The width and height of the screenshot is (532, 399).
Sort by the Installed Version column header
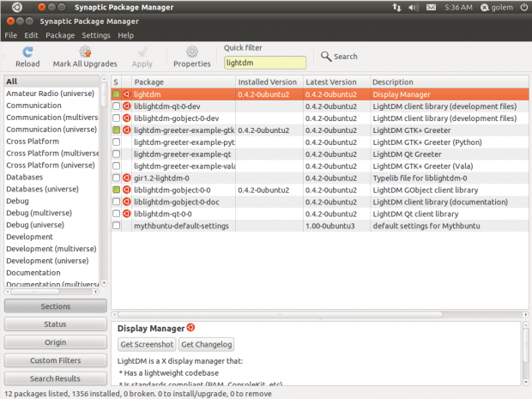pyautogui.click(x=269, y=82)
